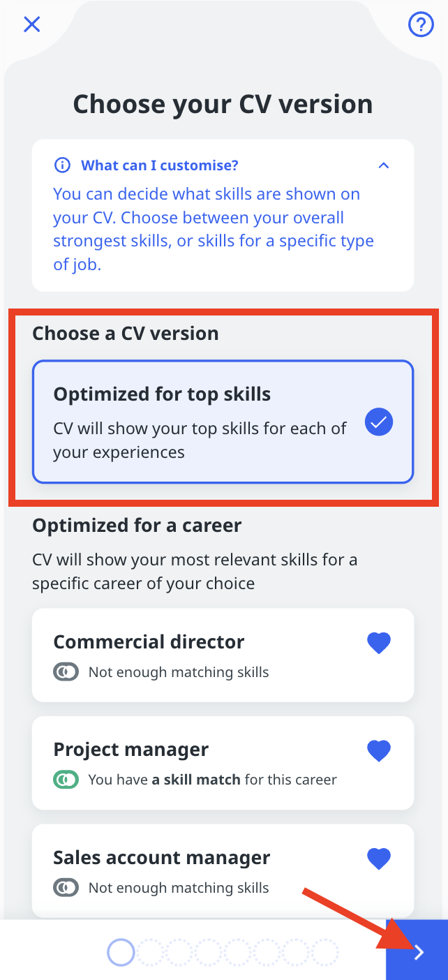Pick the Commercial director career card
The width and height of the screenshot is (448, 980).
pos(223,655)
